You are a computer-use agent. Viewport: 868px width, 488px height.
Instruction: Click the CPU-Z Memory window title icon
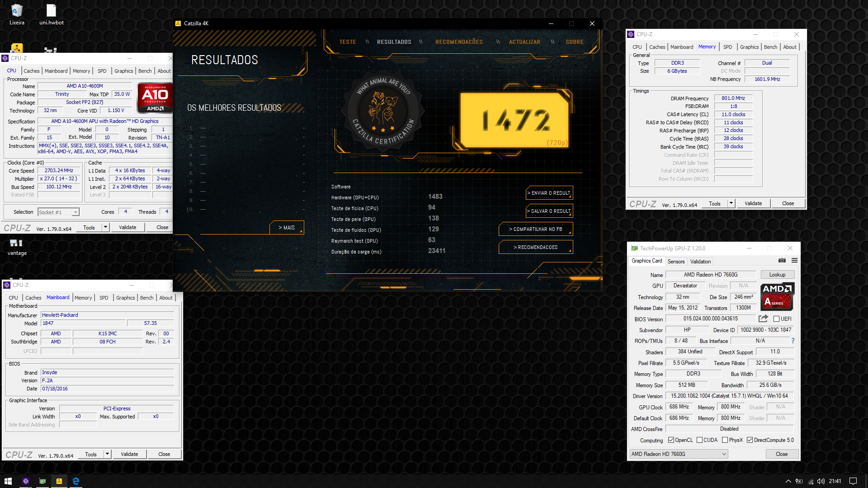[x=631, y=34]
